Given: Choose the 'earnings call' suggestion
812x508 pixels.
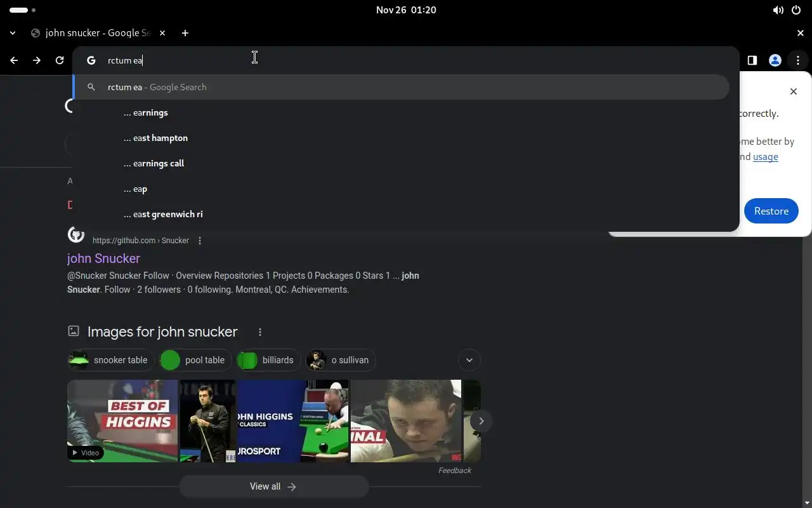Looking at the screenshot, I should pyautogui.click(x=401, y=163).
